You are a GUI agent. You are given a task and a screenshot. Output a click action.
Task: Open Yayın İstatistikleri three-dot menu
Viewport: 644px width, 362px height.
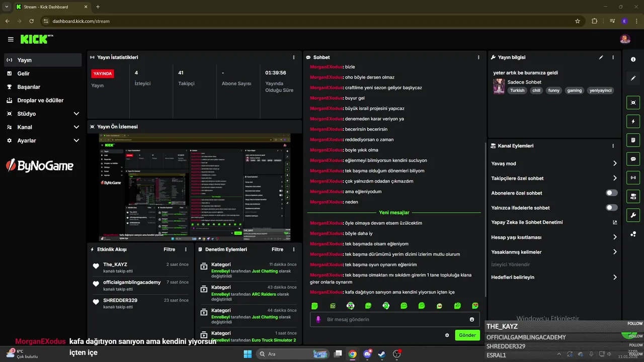click(x=294, y=57)
